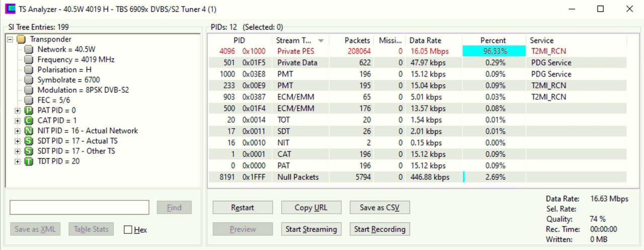644x250 pixels.
Task: Select the Private Data row for PID 501
Action: click(x=418, y=62)
